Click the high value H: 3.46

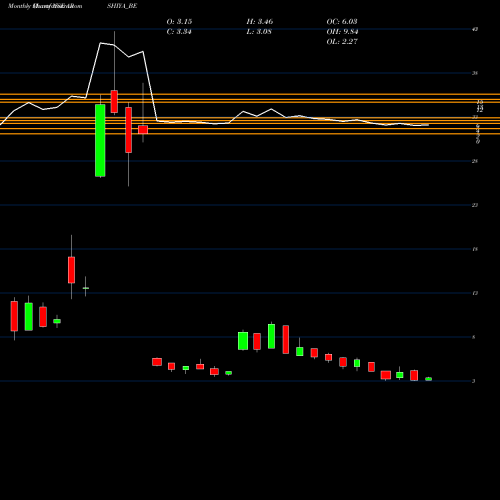(x=260, y=22)
